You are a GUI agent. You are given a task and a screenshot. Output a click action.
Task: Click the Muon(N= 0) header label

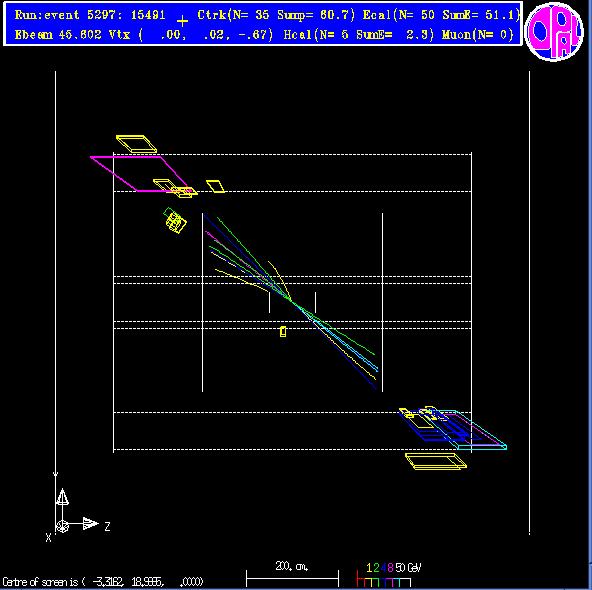tap(478, 35)
